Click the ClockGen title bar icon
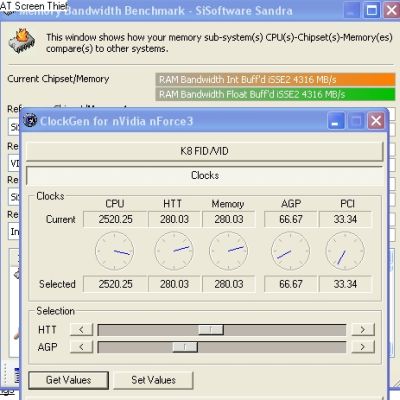This screenshot has width=400, height=400. tap(30, 120)
